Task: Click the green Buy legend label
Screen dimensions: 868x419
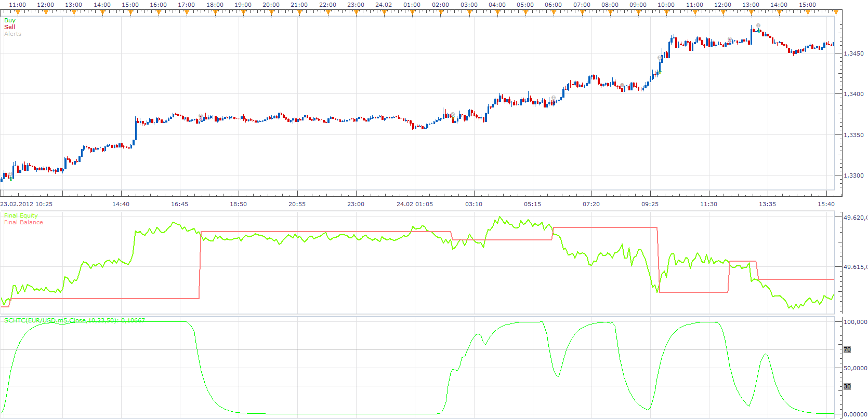Action: [10, 20]
